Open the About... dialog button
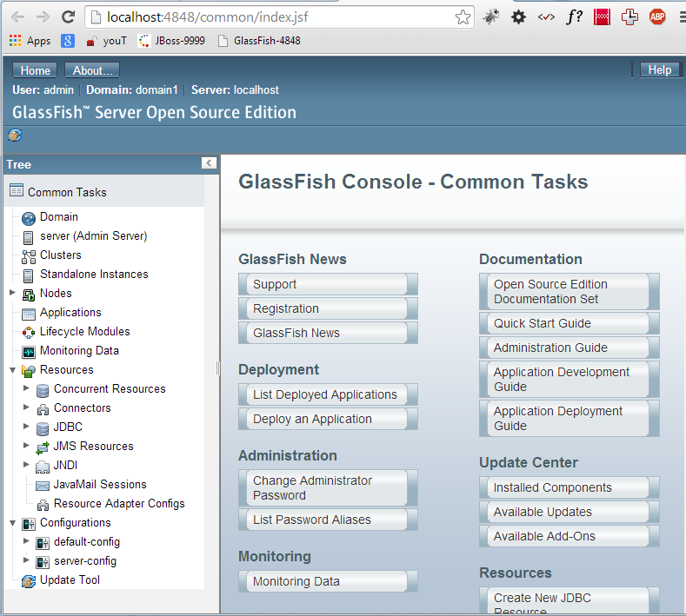The image size is (686, 616). coord(92,70)
